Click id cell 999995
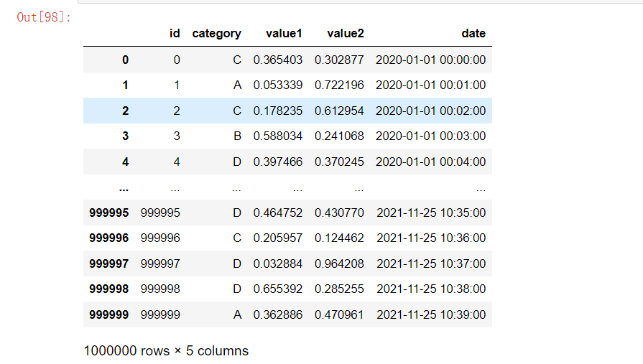 click(160, 213)
